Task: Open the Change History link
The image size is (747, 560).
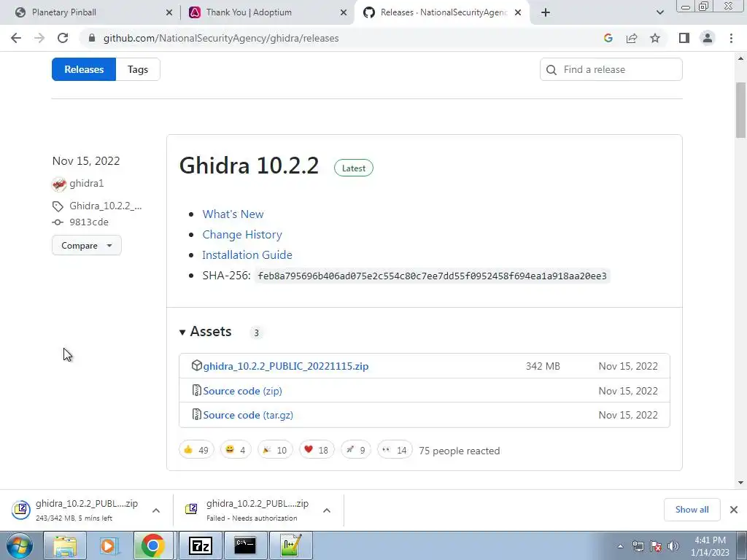Action: (242, 235)
